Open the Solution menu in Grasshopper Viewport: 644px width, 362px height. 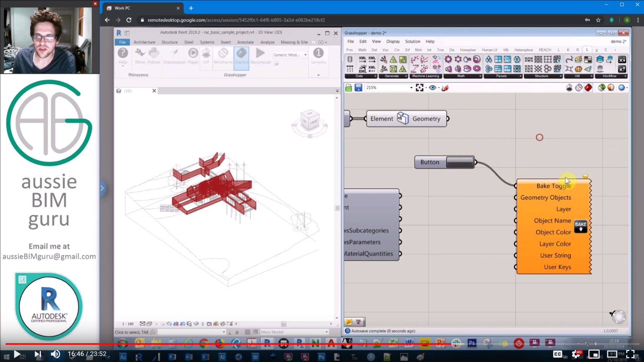(x=412, y=42)
